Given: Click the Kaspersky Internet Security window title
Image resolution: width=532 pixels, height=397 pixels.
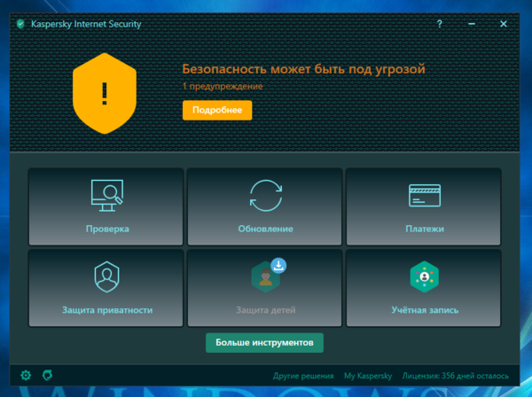Looking at the screenshot, I should pyautogui.click(x=86, y=24).
